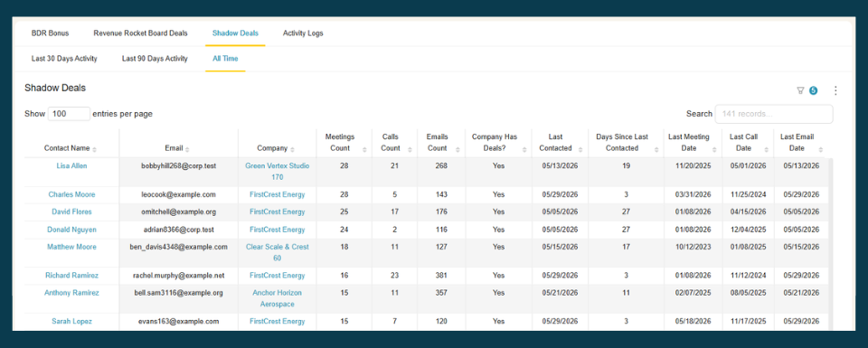
Task: Open company Anchor Horizon Aerospace
Action: (278, 299)
